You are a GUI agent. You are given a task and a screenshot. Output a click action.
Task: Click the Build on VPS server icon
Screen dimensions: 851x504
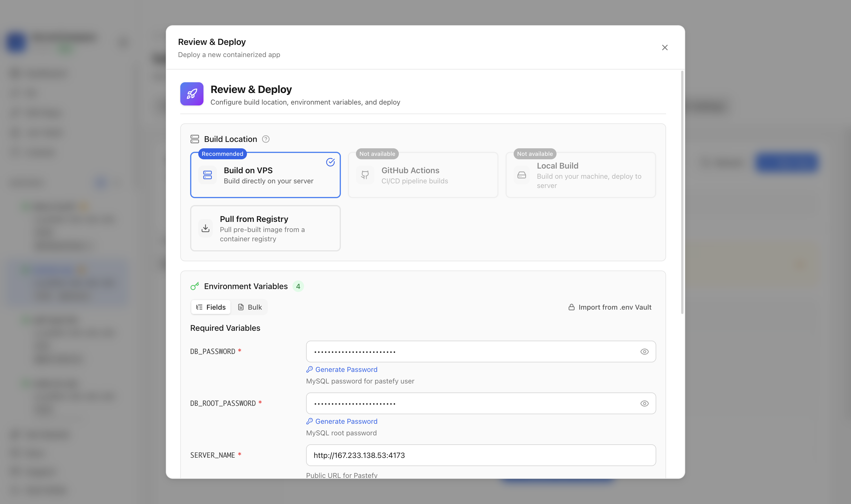click(x=207, y=175)
